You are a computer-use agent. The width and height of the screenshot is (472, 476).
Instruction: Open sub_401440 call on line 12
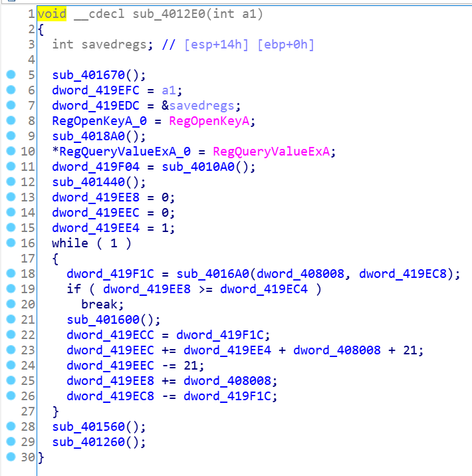click(88, 182)
